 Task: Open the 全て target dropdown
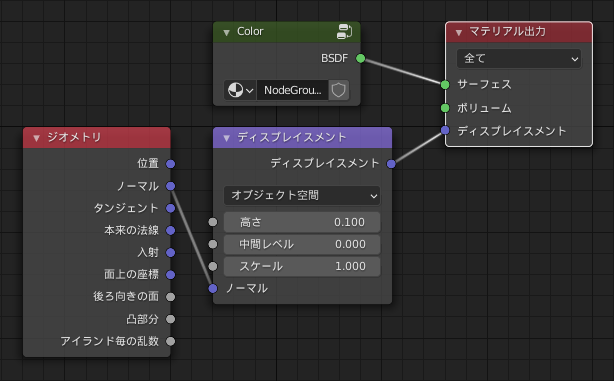pos(519,59)
